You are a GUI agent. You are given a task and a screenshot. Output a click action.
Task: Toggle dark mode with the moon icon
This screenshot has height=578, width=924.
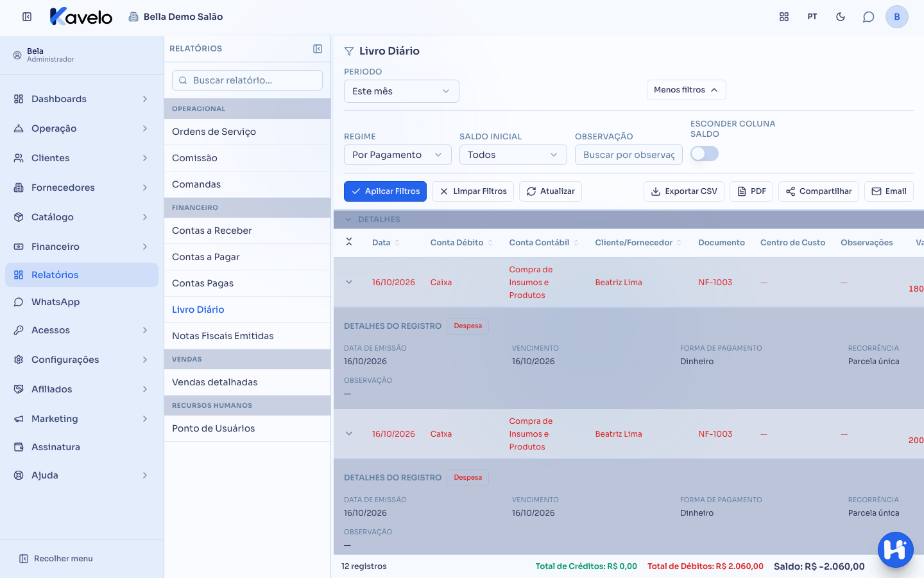coord(841,17)
